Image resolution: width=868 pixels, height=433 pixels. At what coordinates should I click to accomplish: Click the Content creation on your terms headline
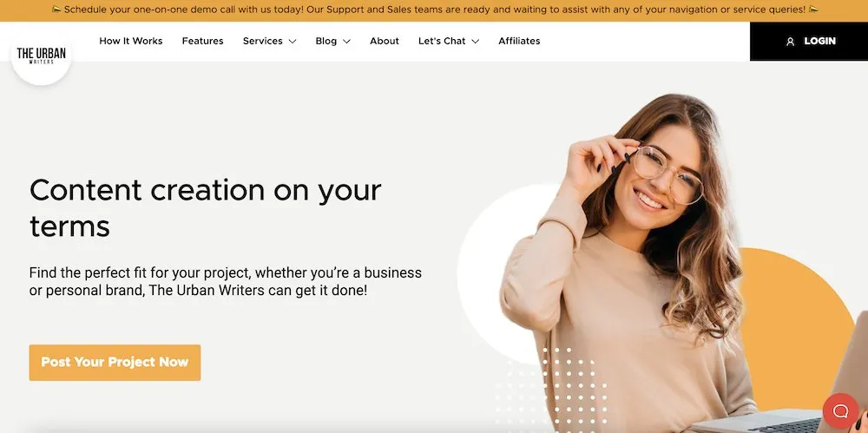click(x=206, y=208)
